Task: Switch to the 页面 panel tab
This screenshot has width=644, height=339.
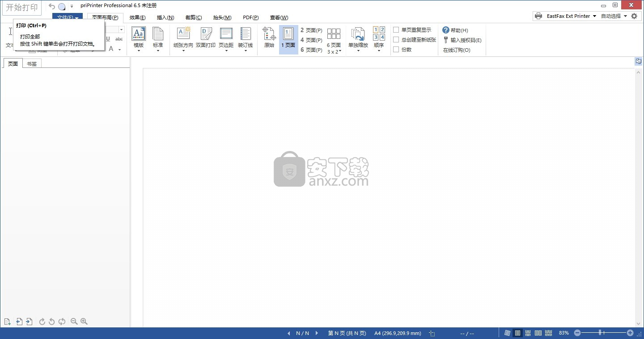Action: 13,63
